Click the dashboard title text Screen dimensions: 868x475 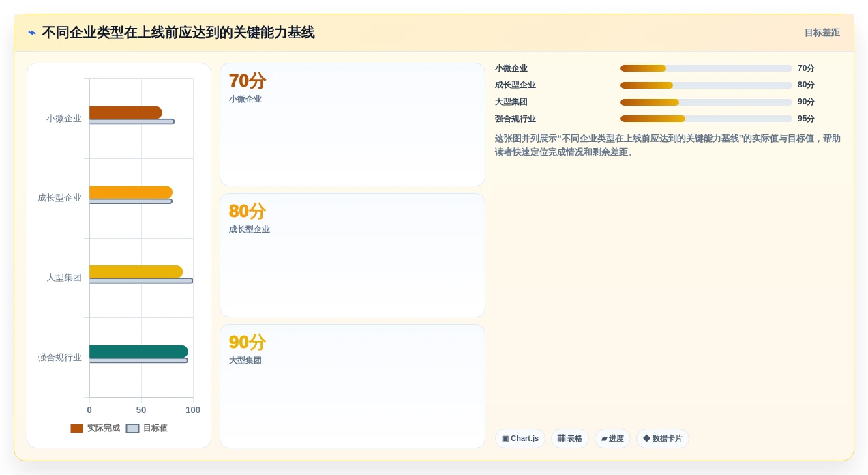click(x=178, y=33)
